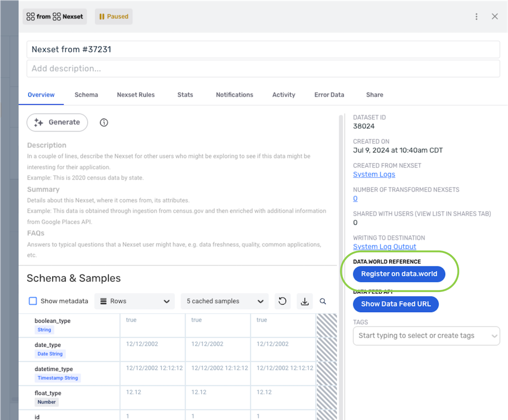Open the three-dot more options menu
This screenshot has width=508, height=420.
(x=476, y=17)
